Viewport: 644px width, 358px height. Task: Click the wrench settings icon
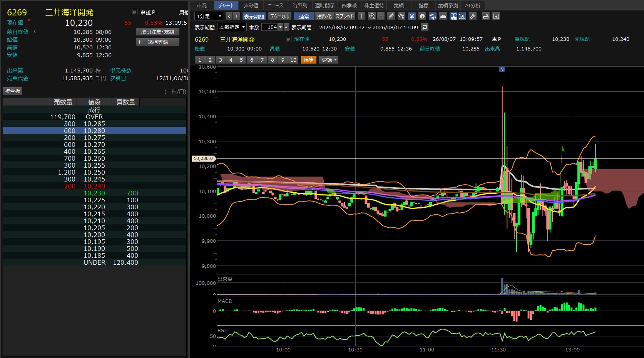(473, 16)
